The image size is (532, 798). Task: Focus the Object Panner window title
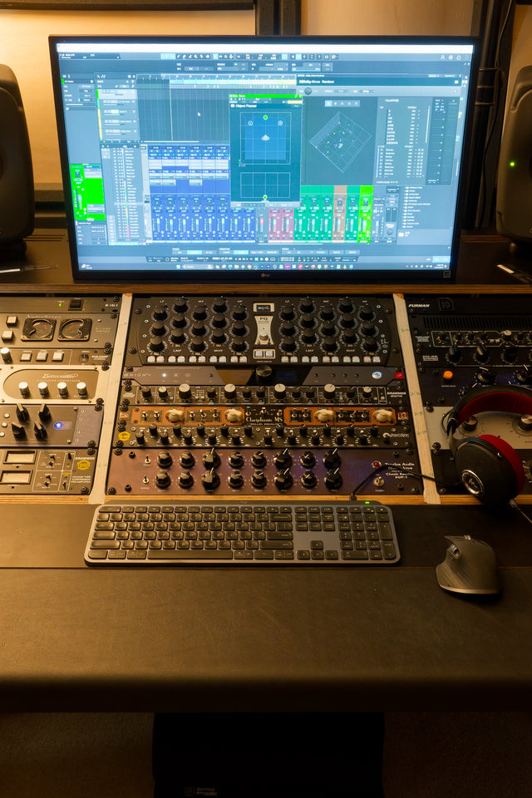click(x=246, y=106)
